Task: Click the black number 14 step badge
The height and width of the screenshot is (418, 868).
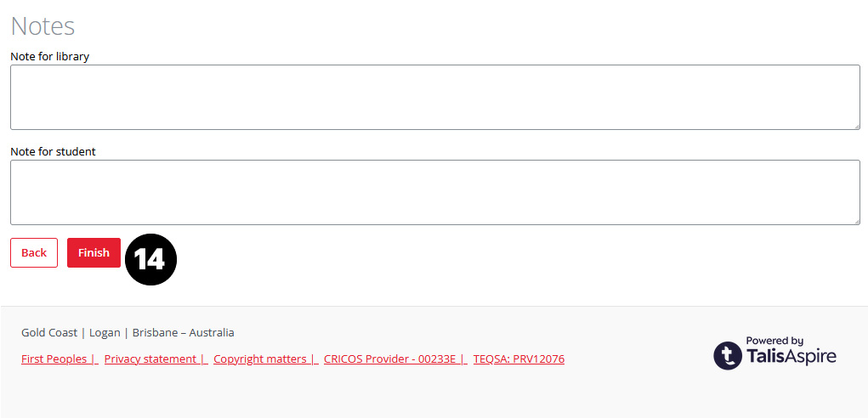Action: pyautogui.click(x=150, y=259)
